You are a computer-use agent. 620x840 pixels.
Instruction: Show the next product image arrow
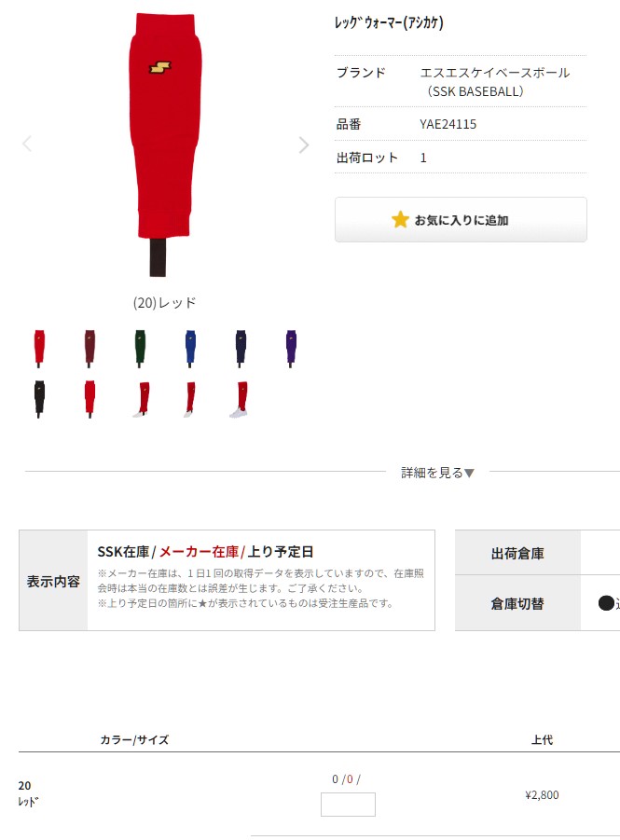[x=304, y=145]
